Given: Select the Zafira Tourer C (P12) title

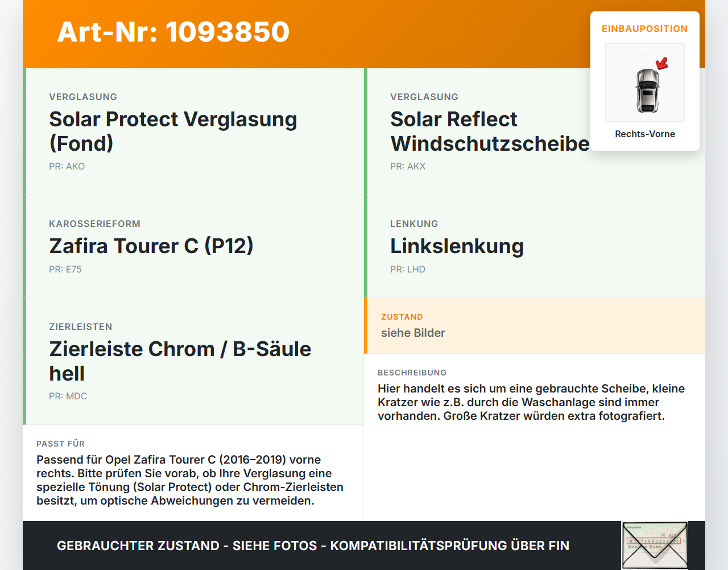Looking at the screenshot, I should [x=151, y=246].
